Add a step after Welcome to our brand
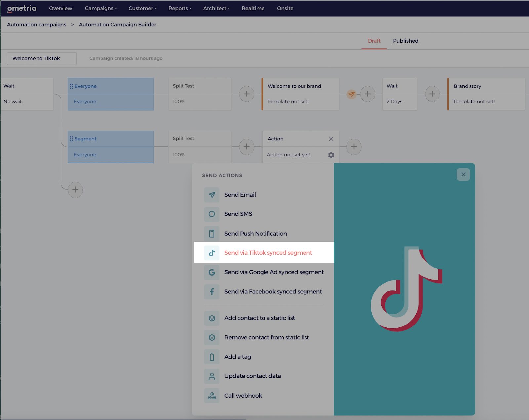The image size is (529, 420). (x=367, y=94)
